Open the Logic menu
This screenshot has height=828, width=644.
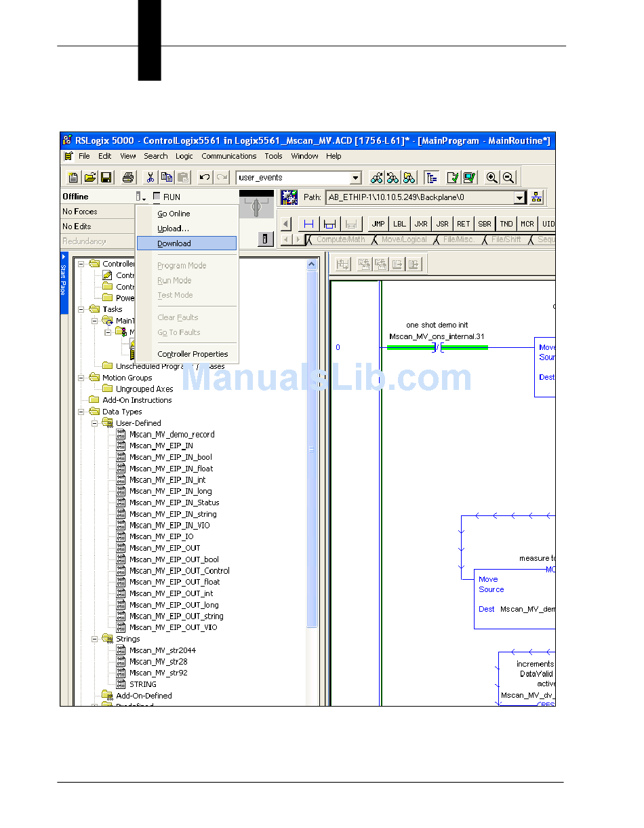pyautogui.click(x=184, y=156)
